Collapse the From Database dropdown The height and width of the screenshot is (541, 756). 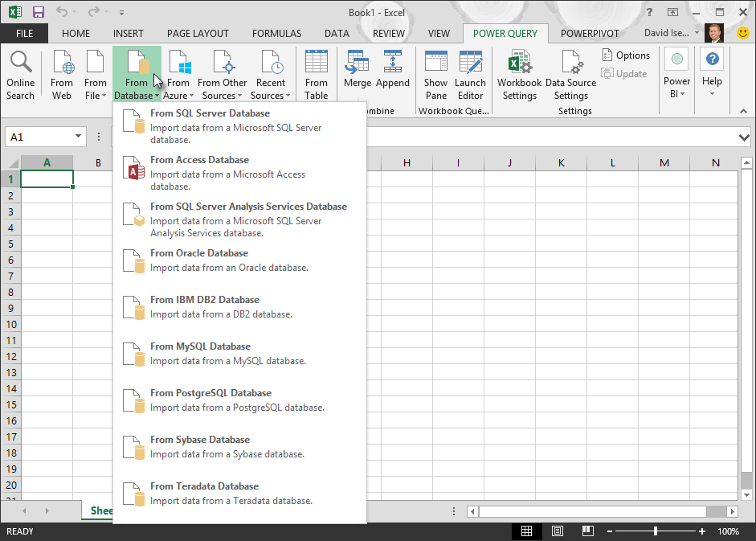tap(137, 75)
